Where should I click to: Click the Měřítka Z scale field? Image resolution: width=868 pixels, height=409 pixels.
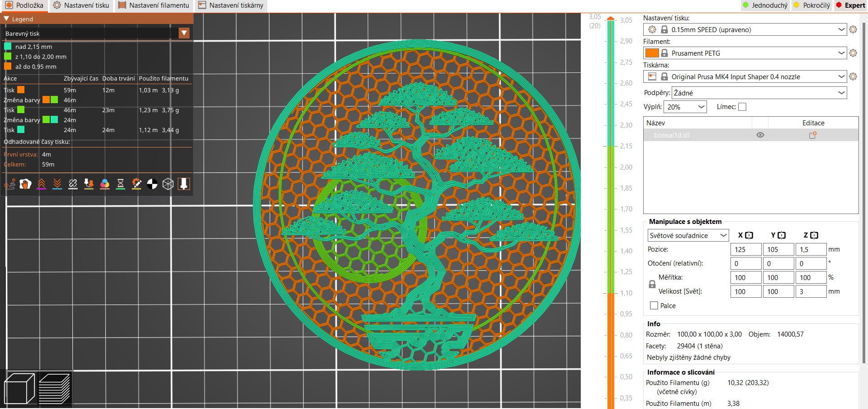point(811,277)
